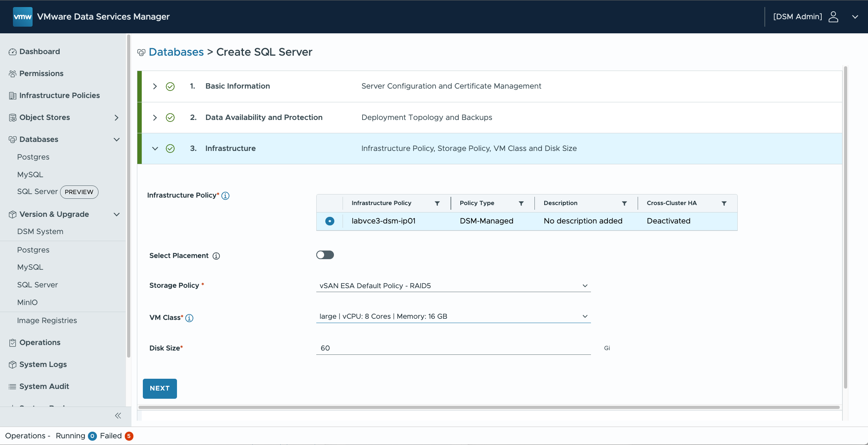868x445 pixels.
Task: Collapse the Infrastructure step section
Action: tap(155, 149)
